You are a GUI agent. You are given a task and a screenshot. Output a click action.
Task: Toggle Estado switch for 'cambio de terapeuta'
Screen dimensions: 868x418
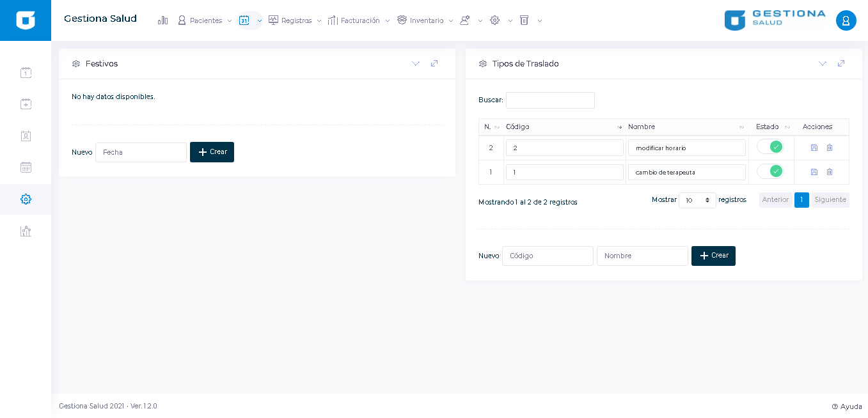(770, 171)
